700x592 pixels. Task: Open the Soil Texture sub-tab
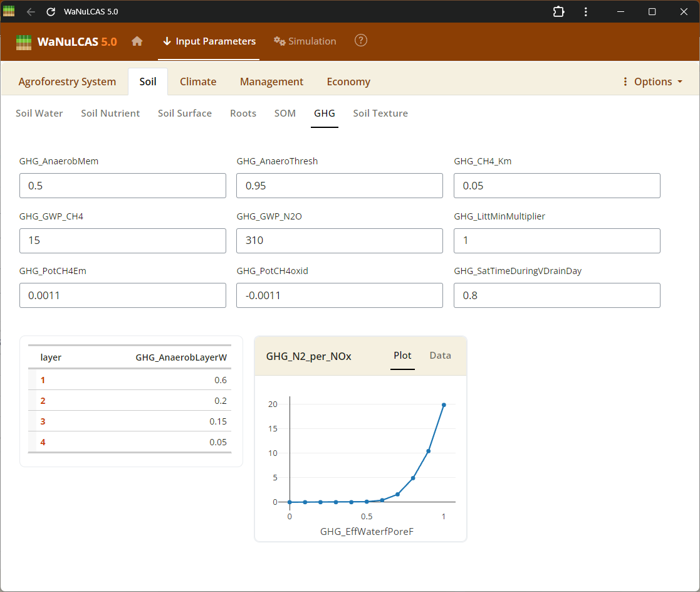(x=380, y=114)
